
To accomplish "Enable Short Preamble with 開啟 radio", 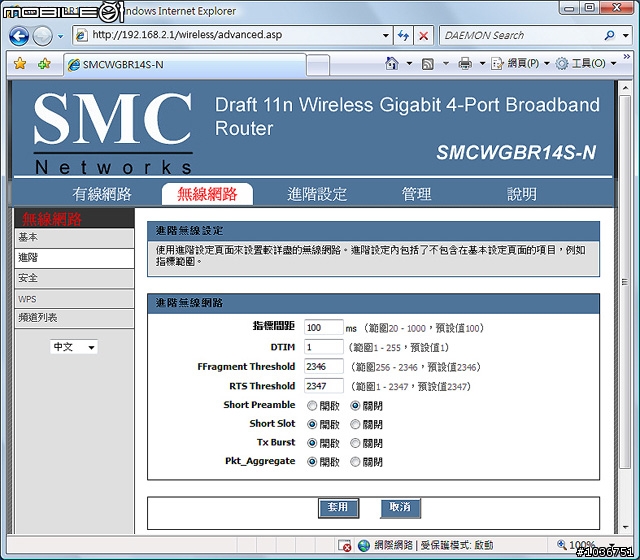I will coord(312,406).
